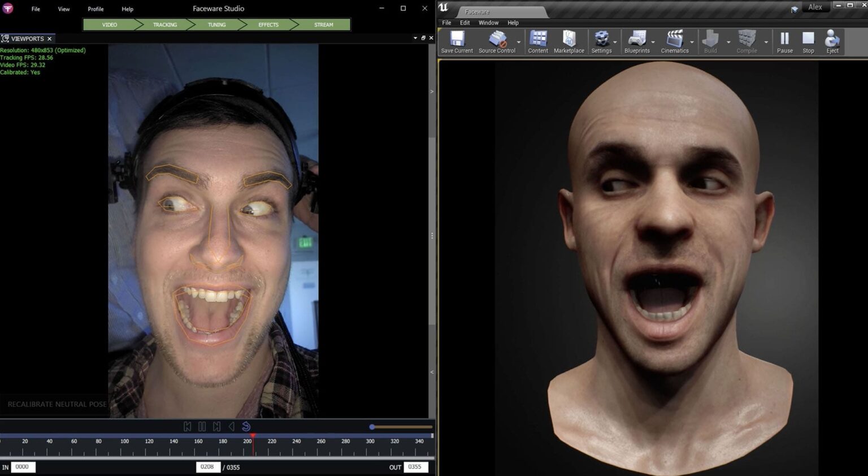Toggle loop playback in Faceware Studio

(x=245, y=426)
